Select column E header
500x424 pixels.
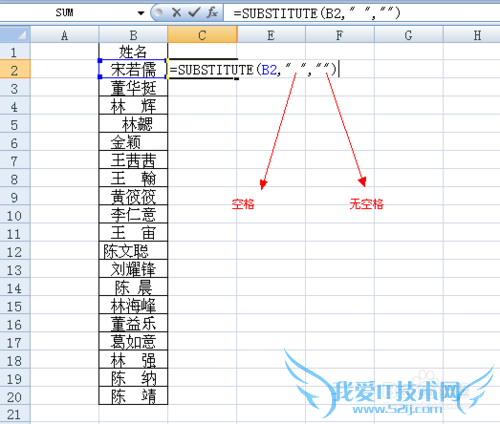(271, 35)
